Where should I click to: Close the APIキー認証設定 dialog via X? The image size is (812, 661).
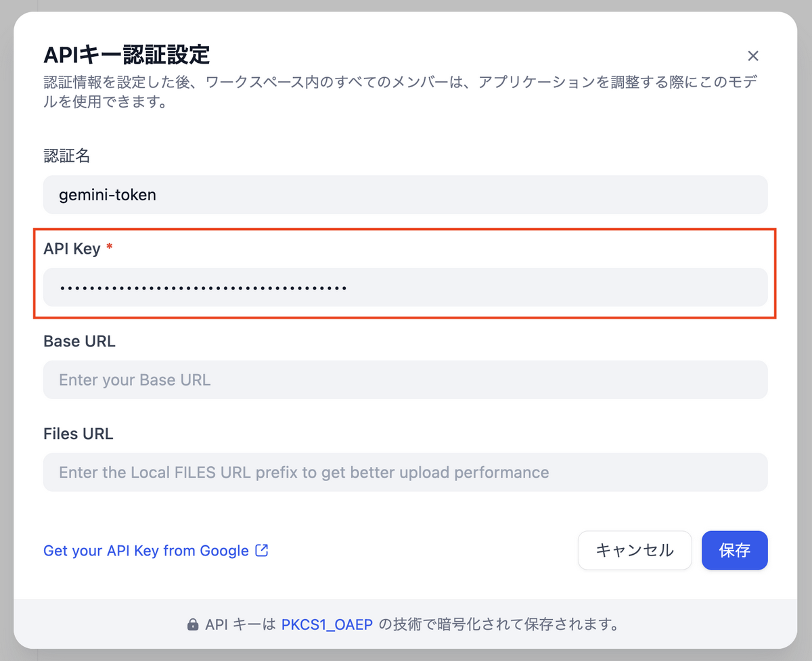[753, 56]
